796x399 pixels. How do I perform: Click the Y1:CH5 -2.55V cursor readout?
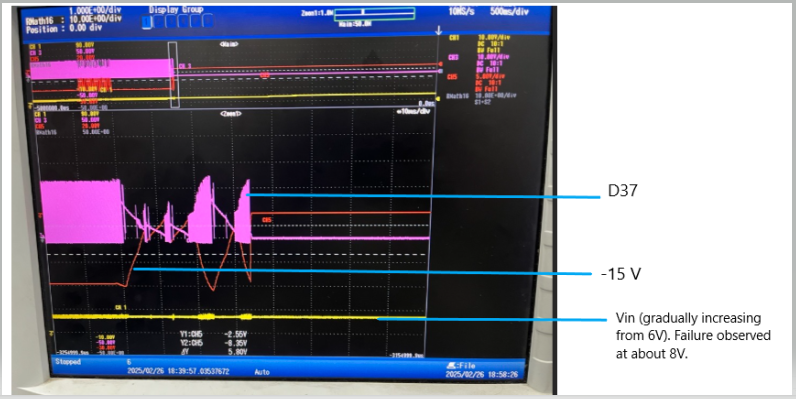click(213, 335)
